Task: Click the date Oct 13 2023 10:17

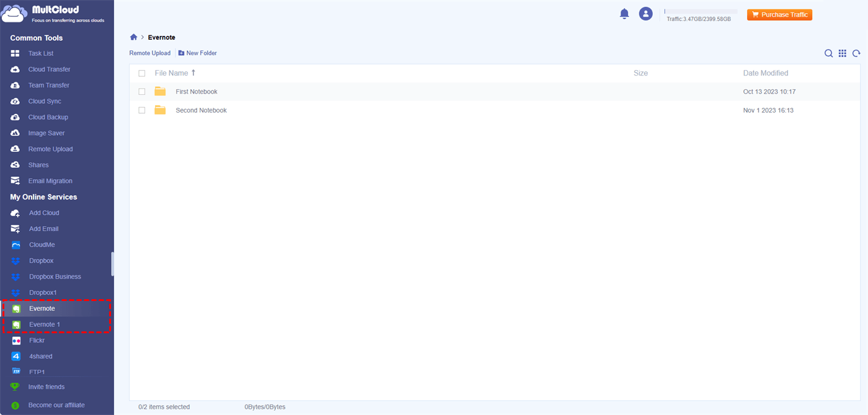Action: tap(769, 92)
